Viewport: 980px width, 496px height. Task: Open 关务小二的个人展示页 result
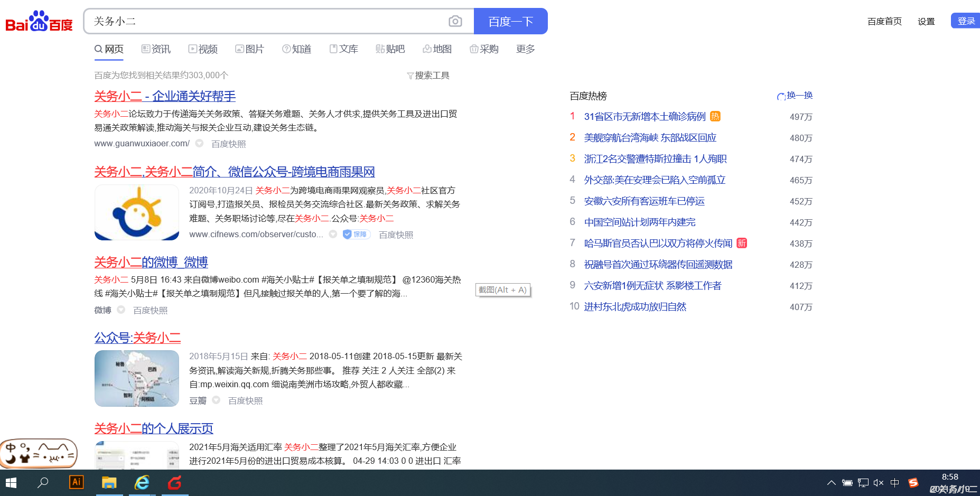click(x=154, y=428)
